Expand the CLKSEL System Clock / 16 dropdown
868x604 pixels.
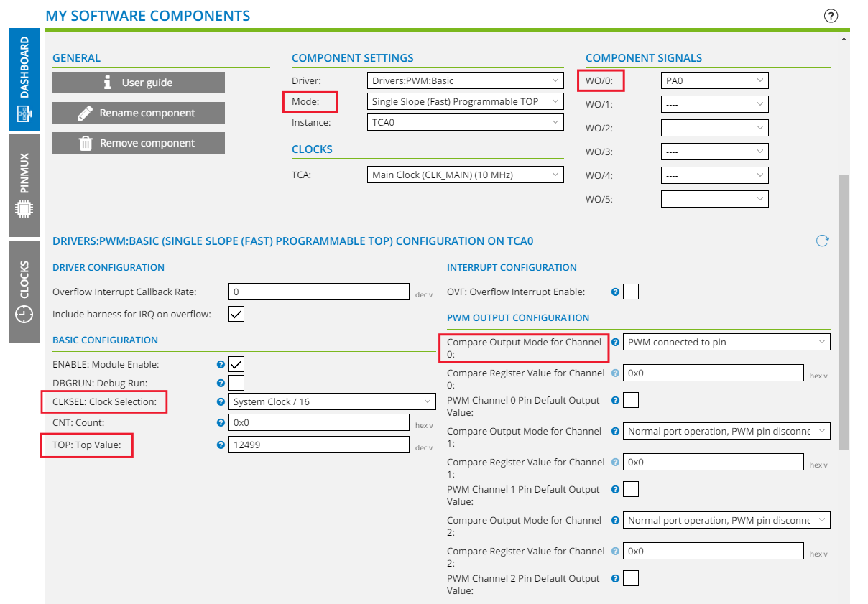point(332,401)
